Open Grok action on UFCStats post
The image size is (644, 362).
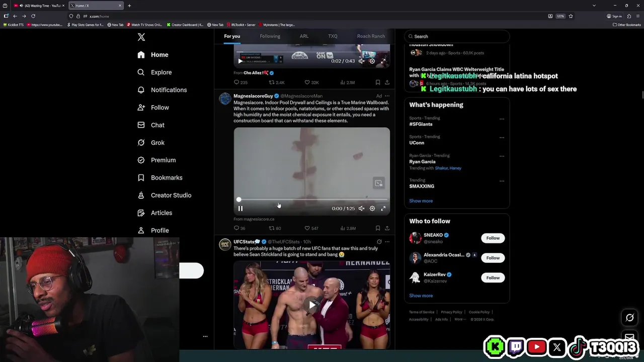point(379,242)
